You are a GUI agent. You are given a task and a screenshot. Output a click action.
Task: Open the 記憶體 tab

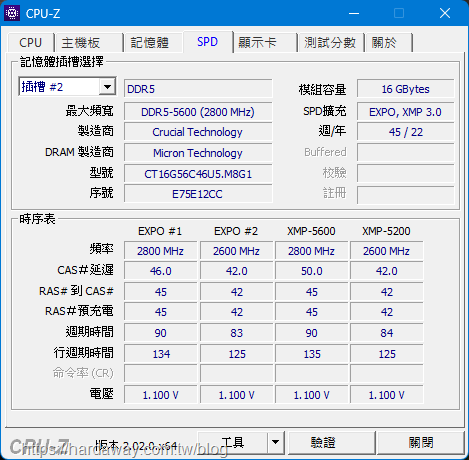click(153, 43)
